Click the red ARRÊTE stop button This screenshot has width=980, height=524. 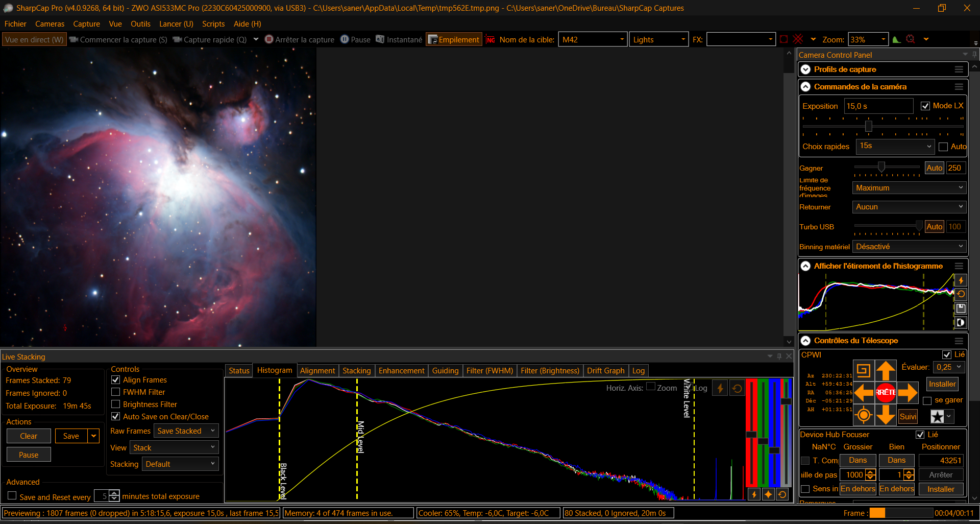pos(886,392)
